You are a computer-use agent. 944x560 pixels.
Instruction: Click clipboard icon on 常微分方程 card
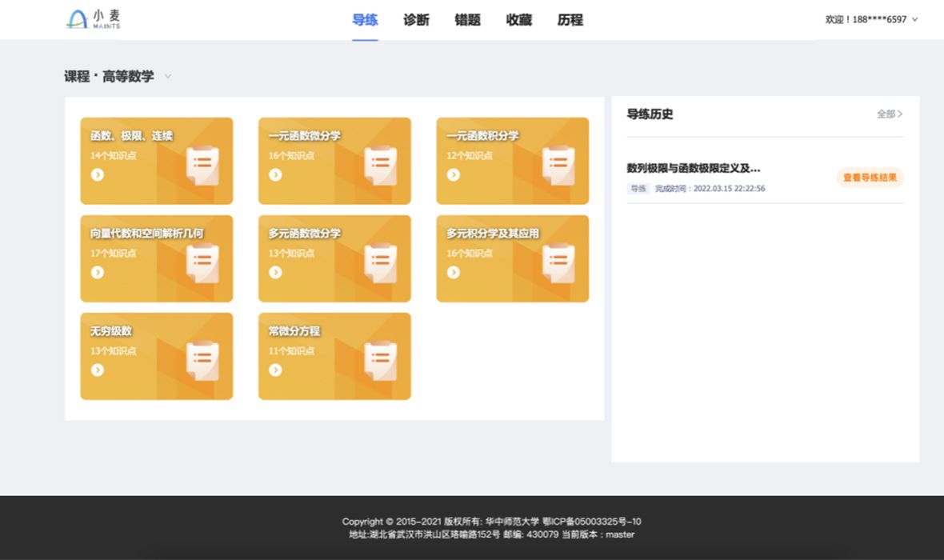pos(380,361)
